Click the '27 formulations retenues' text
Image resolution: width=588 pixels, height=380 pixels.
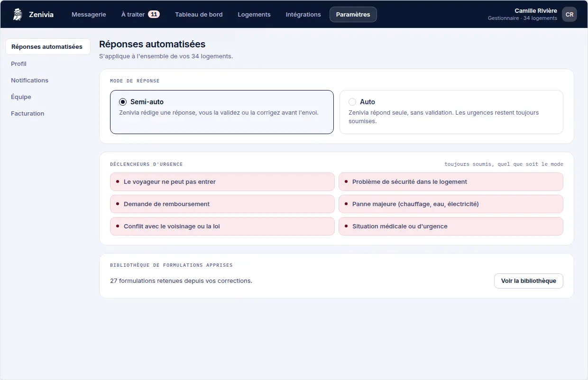pyautogui.click(x=181, y=280)
